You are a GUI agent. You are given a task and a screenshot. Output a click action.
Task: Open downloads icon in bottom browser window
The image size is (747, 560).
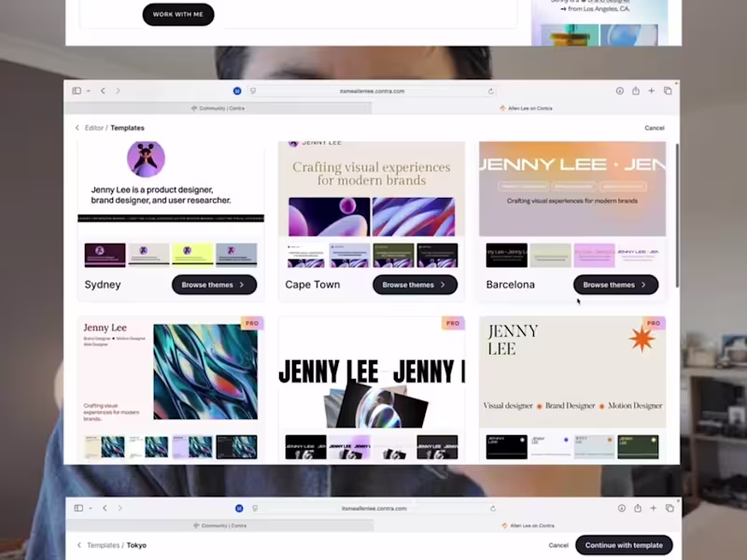click(621, 508)
